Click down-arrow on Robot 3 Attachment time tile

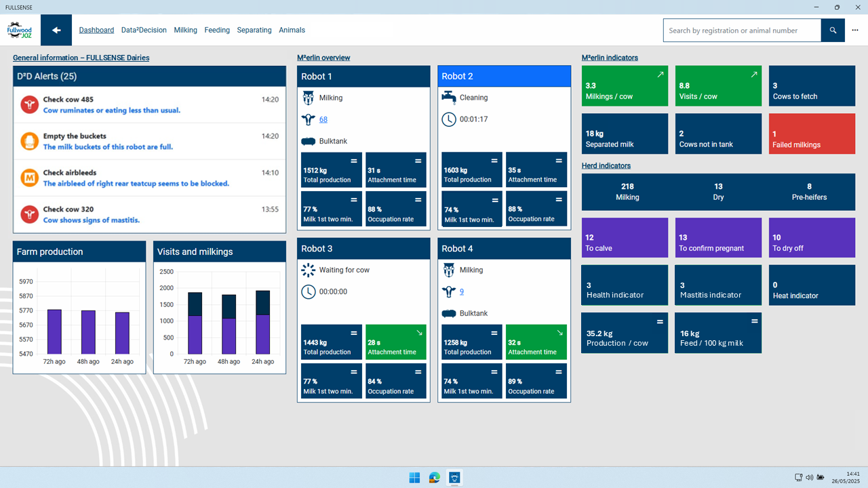coord(419,333)
